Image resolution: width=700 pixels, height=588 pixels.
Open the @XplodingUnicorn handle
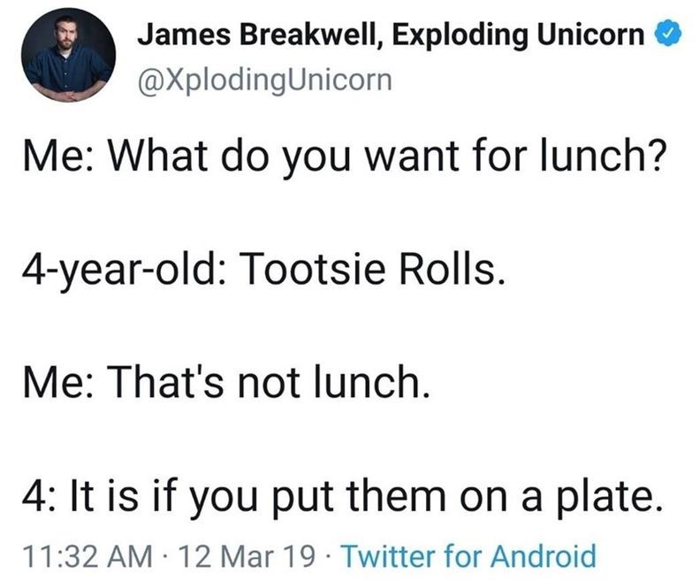pyautogui.click(x=265, y=80)
